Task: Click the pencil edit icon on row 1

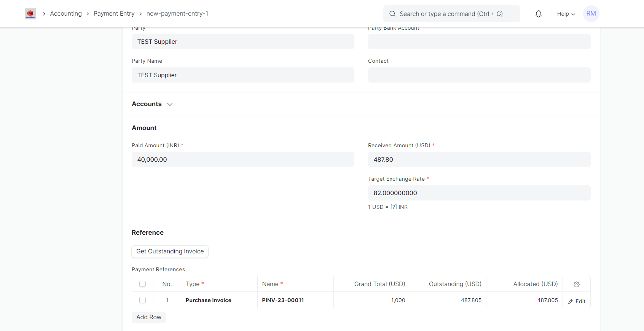Action: 571,301
